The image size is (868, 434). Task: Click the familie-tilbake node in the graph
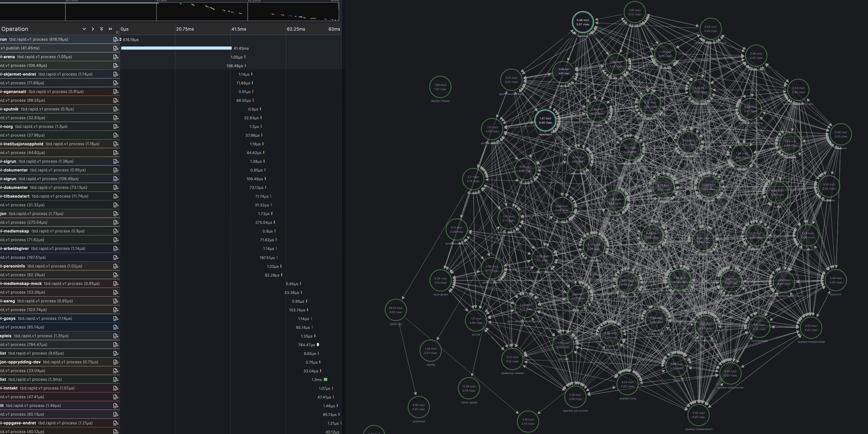(440, 87)
